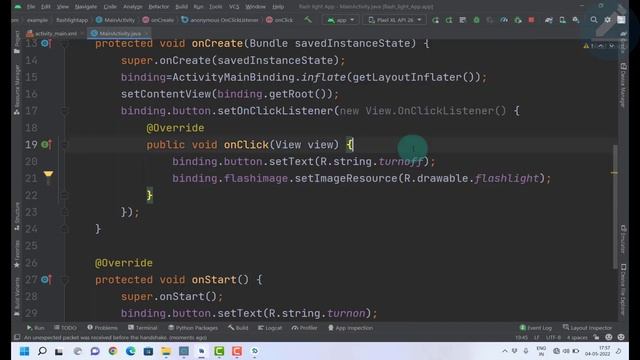This screenshot has width=640, height=360.
Task: Click the UTF-8 encoding status entry
Action: [553, 338]
